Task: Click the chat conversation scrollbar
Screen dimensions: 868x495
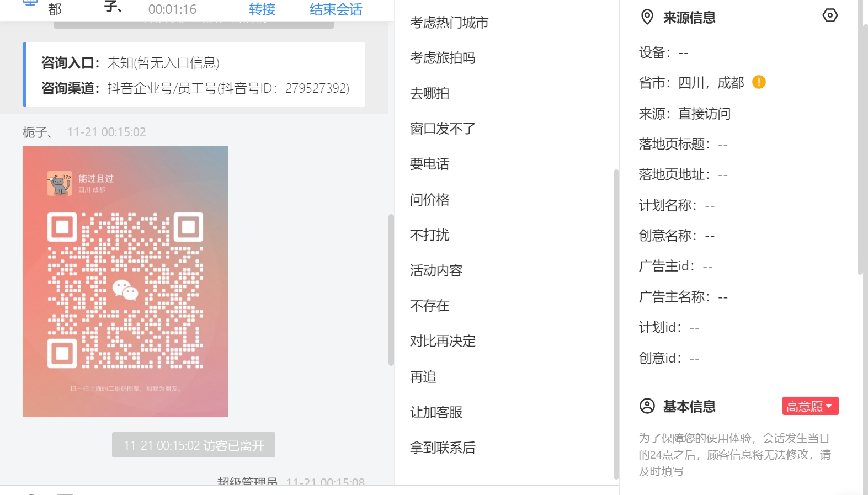Action: 391,290
